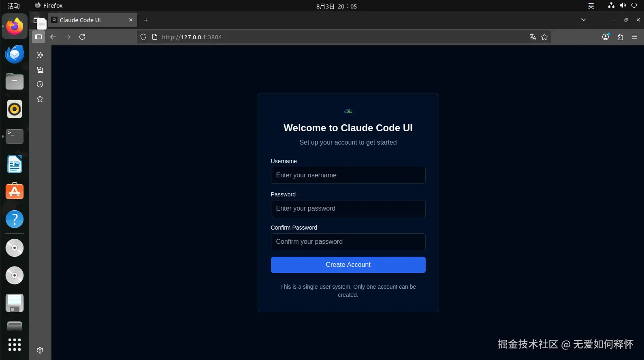Screen dimensions: 644x360
Task: Open a new tab
Action: (146, 20)
